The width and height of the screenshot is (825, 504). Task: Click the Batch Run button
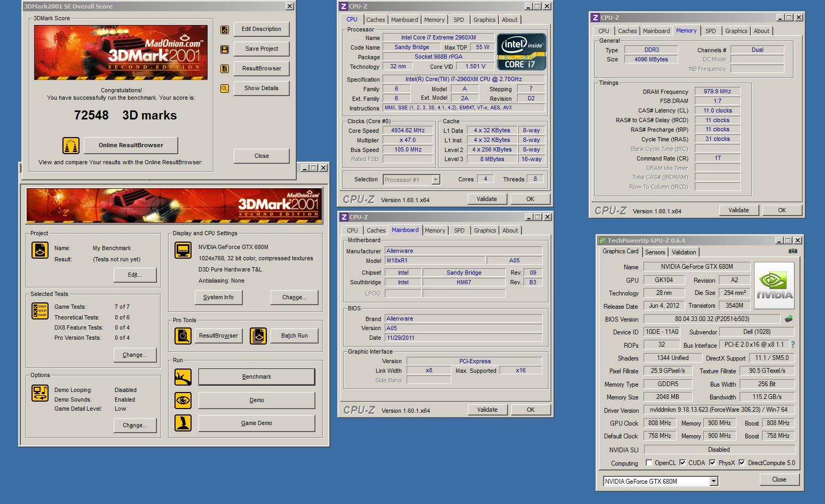click(295, 335)
